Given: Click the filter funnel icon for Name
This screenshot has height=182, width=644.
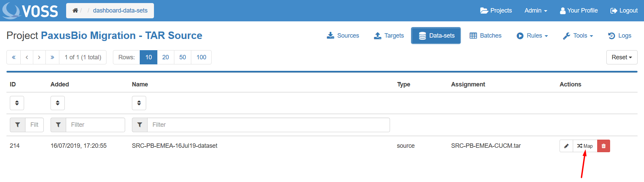Looking at the screenshot, I should (140, 125).
